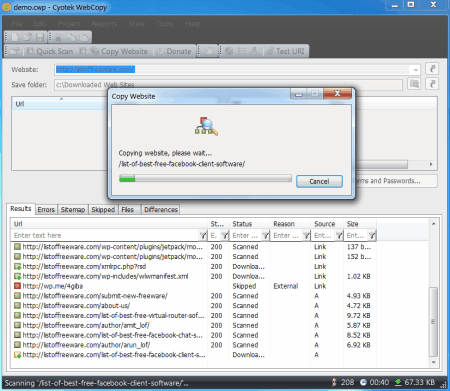Open the Reports menu
This screenshot has width=450, height=391.
(104, 24)
